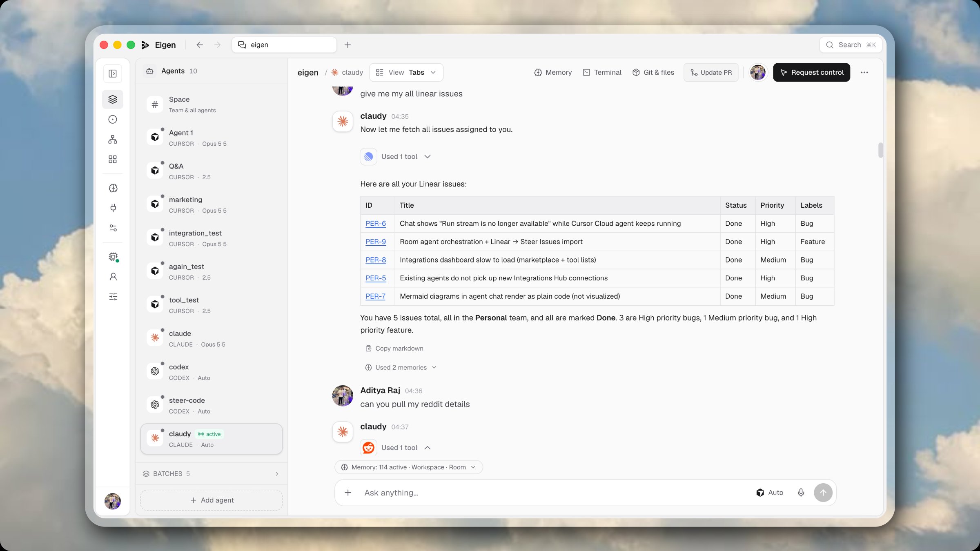Select the Space channel

(211, 104)
